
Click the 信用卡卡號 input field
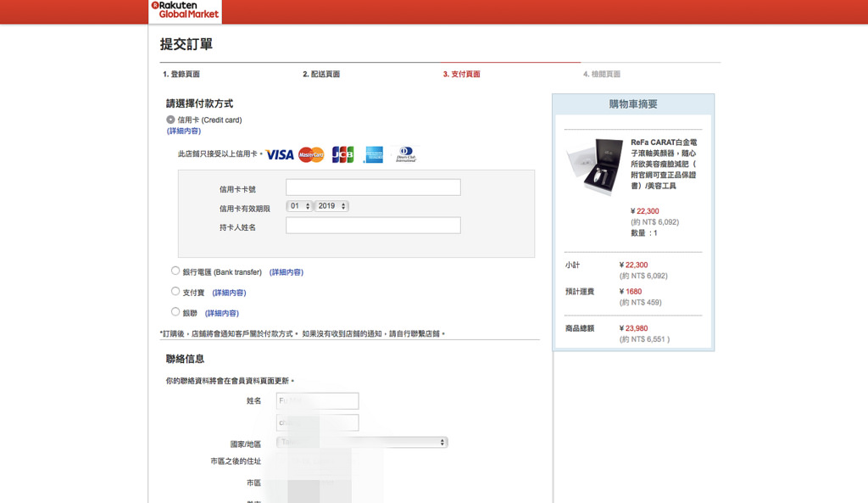tap(373, 187)
